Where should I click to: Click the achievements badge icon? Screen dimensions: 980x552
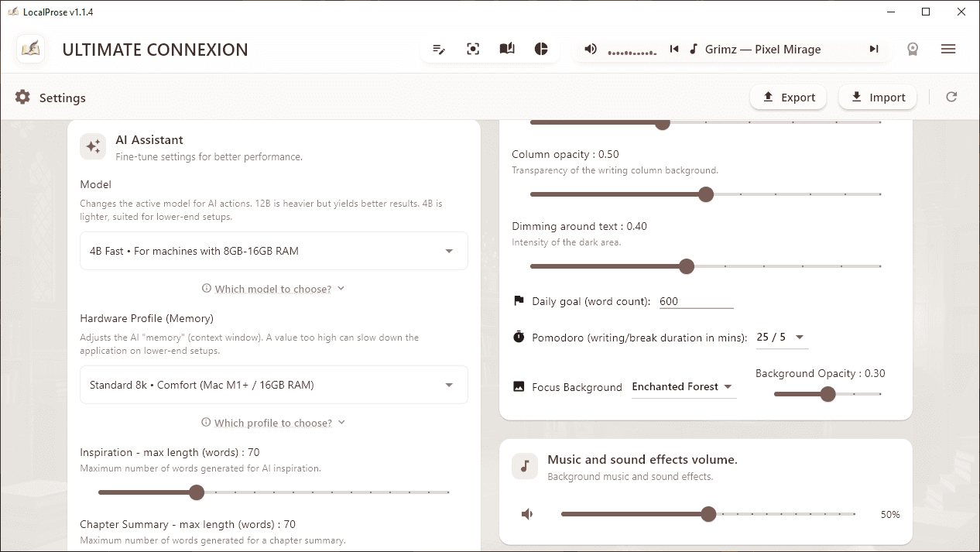(913, 49)
